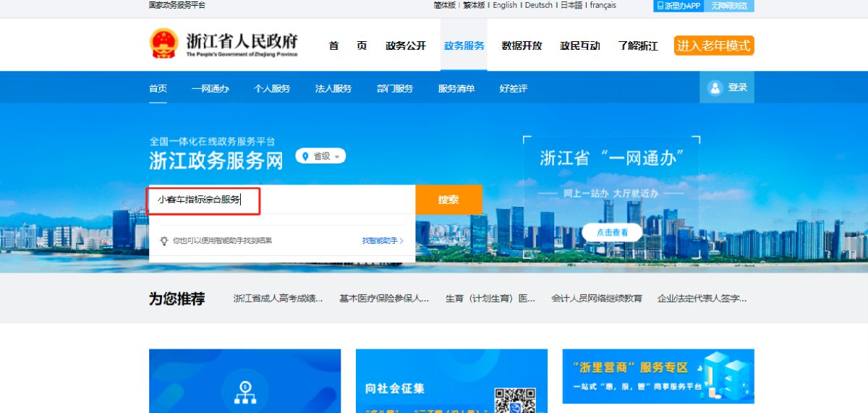The image size is (868, 413).
Task: Open the 向社会征集 banner card
Action: (451, 381)
